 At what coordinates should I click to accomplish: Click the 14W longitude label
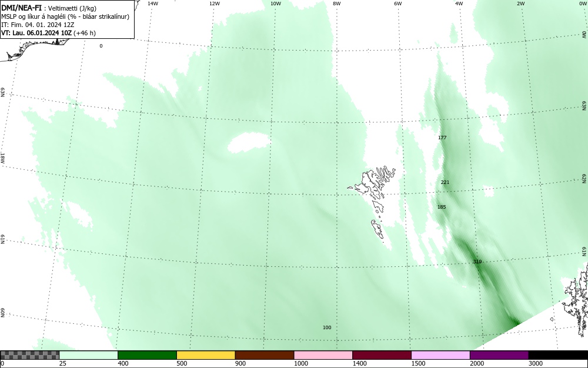click(x=152, y=4)
